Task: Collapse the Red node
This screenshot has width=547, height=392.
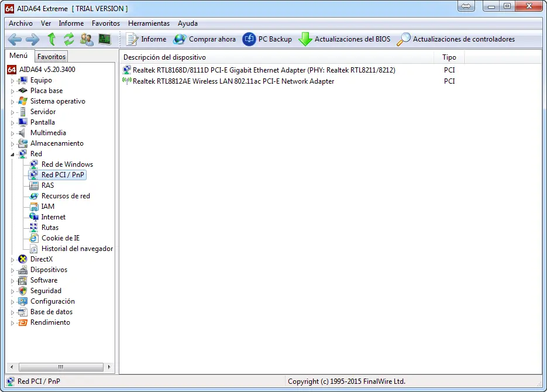Action: click(12, 154)
